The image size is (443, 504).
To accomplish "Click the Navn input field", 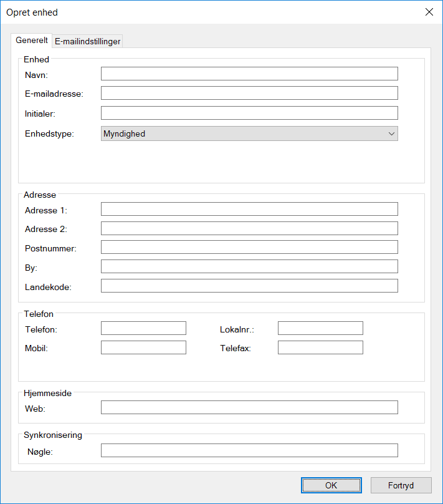I will (249, 74).
